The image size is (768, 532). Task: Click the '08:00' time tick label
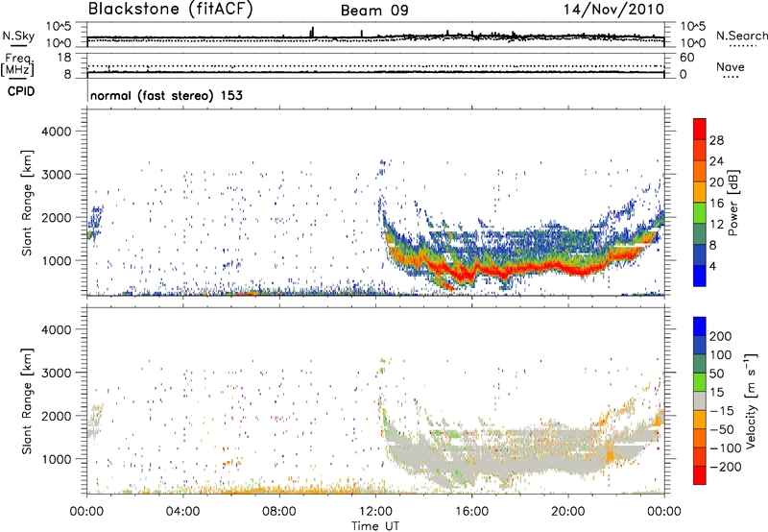279,512
